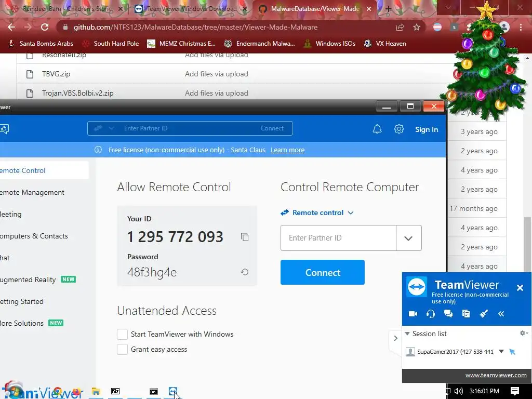This screenshot has height=399, width=532.
Task: Open Santa Bombs Arabs bookmark
Action: point(41,44)
